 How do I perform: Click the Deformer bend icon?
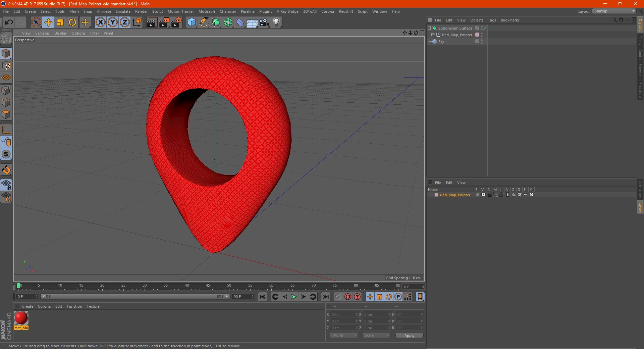tap(240, 22)
